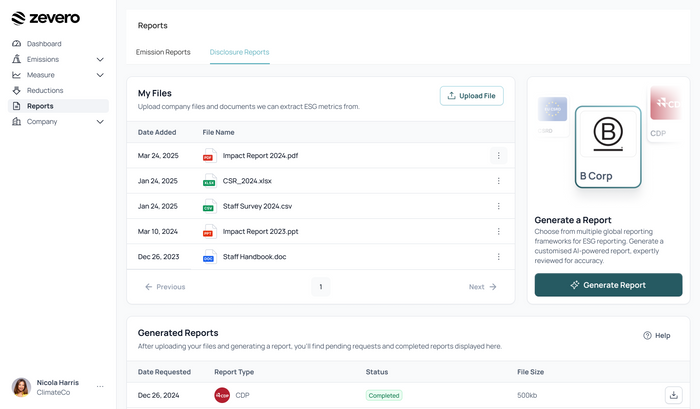The image size is (700, 409).
Task: Open Reports from the sidebar
Action: (58, 106)
